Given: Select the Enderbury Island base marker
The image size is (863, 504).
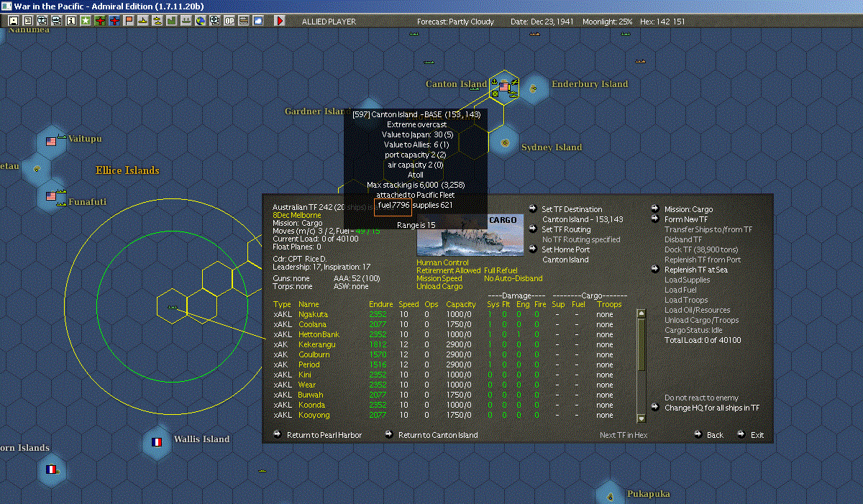Looking at the screenshot, I should 534,88.
